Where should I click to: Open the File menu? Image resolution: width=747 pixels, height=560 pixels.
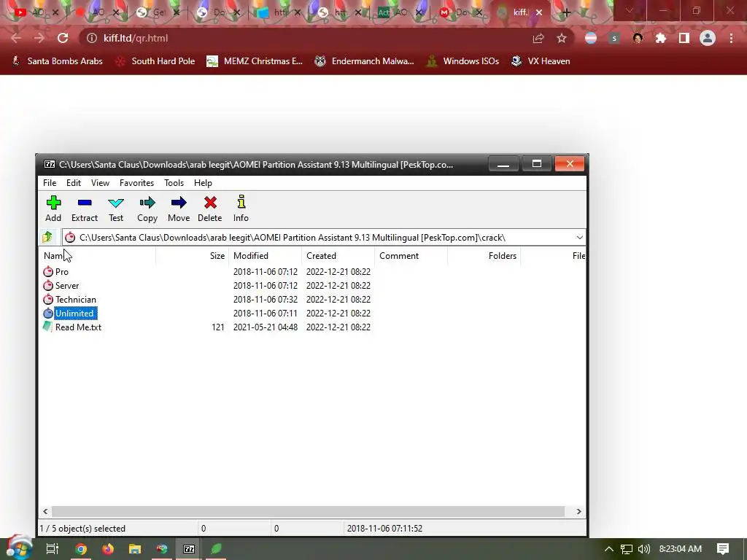click(50, 183)
